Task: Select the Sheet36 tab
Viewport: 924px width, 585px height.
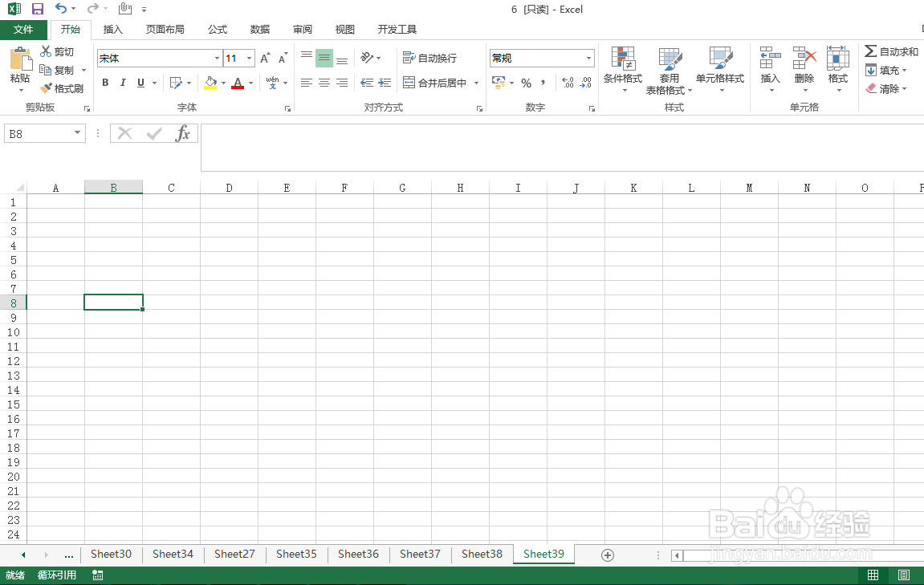Action: click(358, 554)
